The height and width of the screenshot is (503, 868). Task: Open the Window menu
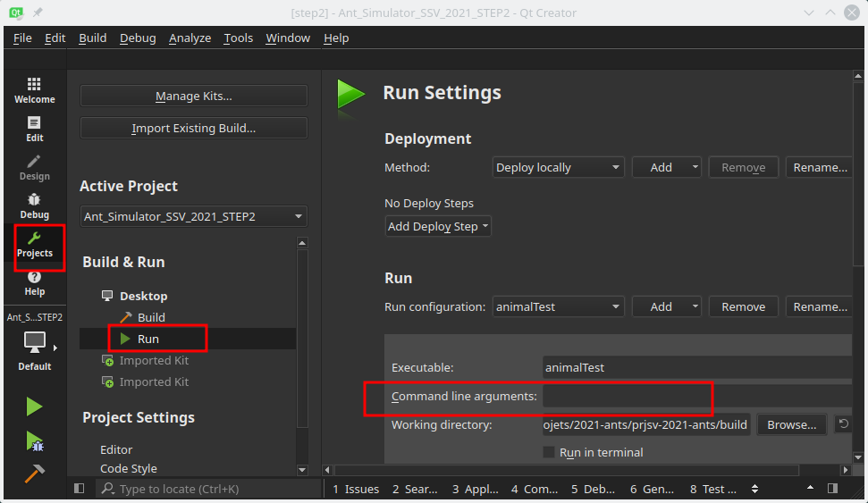pyautogui.click(x=288, y=38)
